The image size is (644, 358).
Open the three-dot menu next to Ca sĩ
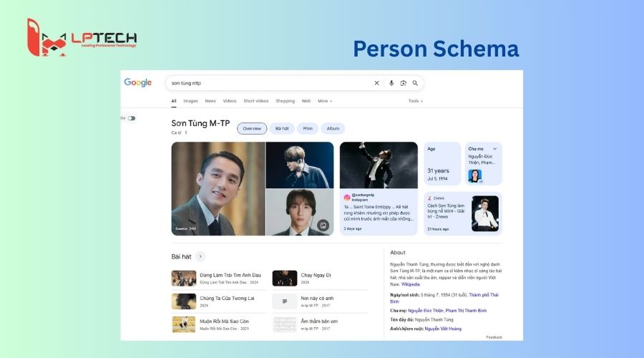tap(186, 132)
